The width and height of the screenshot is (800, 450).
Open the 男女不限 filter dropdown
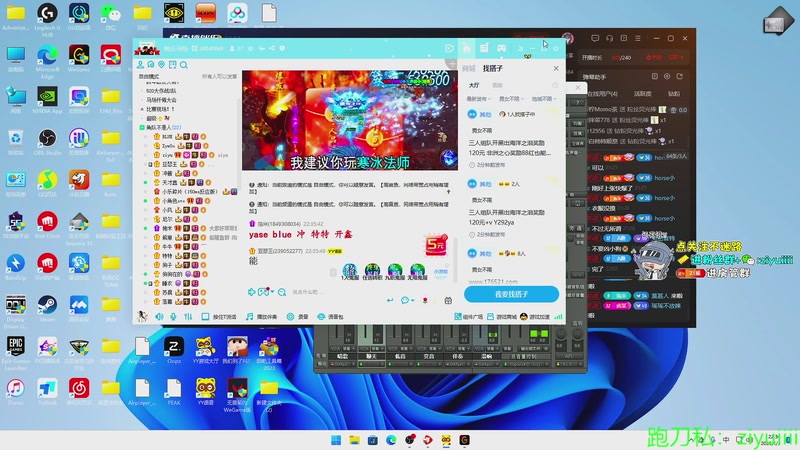[x=511, y=99]
